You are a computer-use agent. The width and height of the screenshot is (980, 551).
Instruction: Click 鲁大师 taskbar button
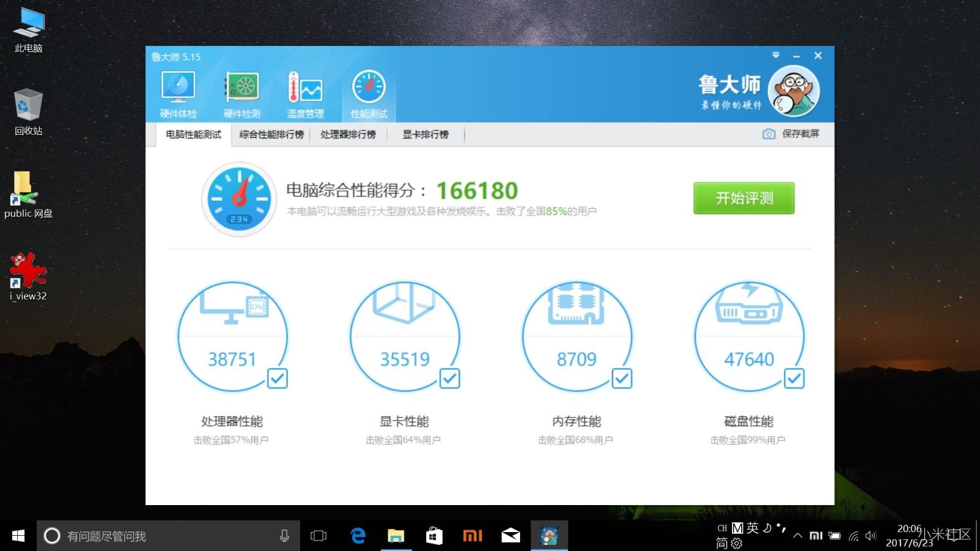click(549, 536)
